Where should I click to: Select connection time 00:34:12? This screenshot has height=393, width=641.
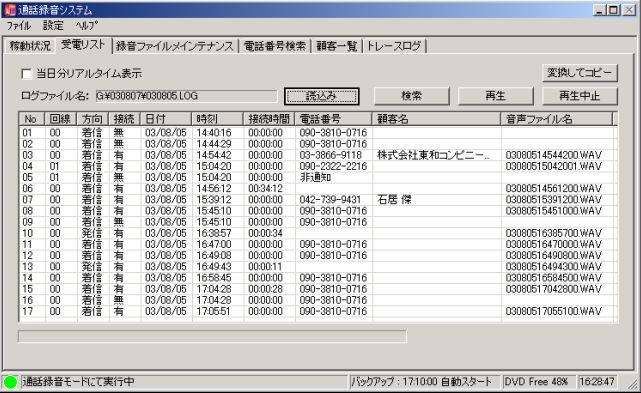click(265, 189)
